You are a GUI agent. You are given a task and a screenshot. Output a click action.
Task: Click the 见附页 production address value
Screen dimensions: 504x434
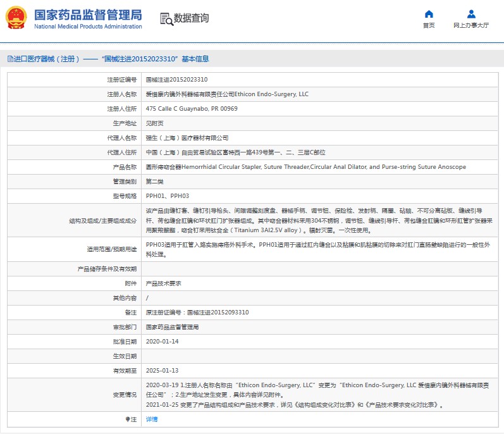(154, 123)
